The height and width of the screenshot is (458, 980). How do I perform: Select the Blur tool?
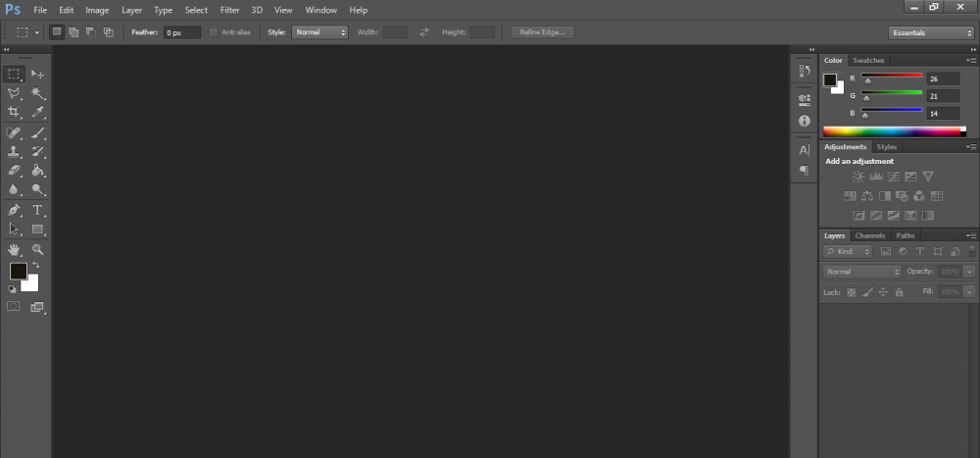pos(14,189)
